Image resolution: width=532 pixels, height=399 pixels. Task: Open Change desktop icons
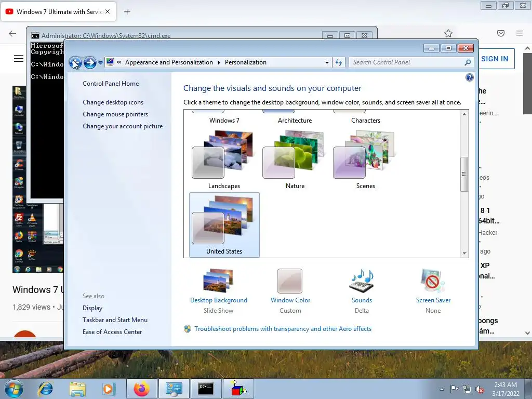(113, 102)
